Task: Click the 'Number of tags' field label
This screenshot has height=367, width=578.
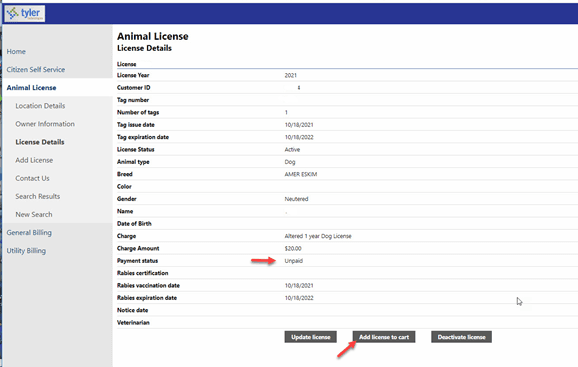Action: point(138,112)
